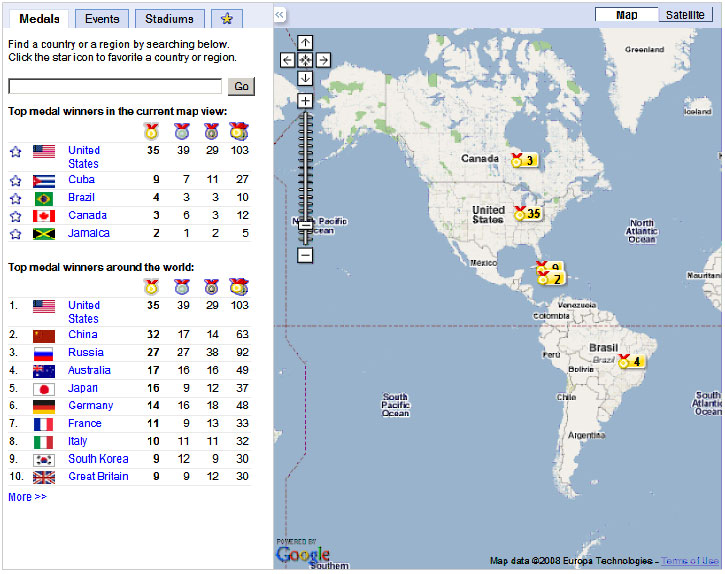
Task: Click United States medal marker showing 35
Action: [528, 213]
